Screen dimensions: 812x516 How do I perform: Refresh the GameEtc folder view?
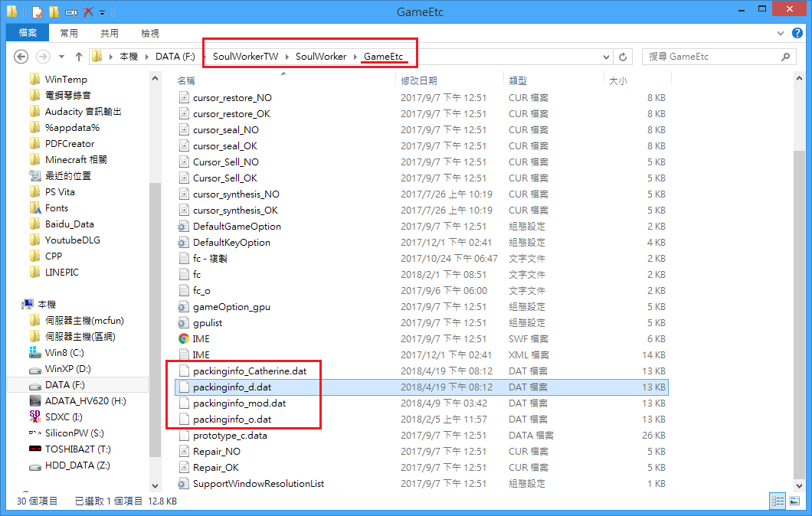(x=623, y=57)
